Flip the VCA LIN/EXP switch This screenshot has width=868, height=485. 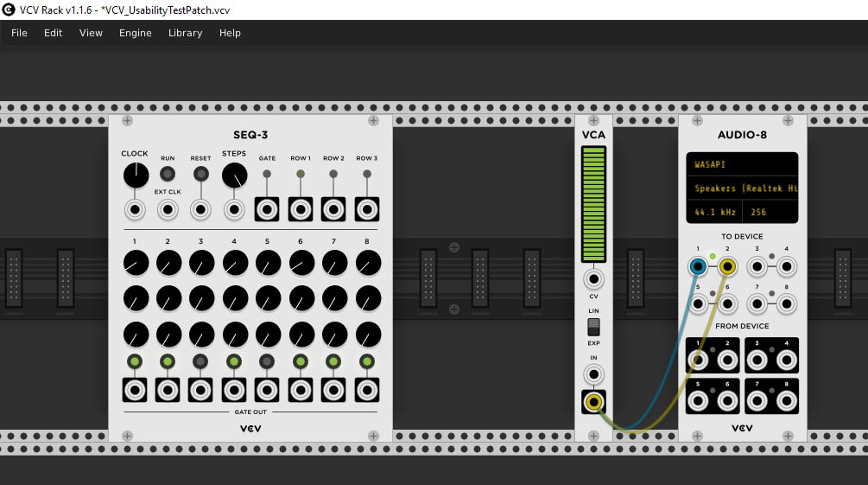593,327
